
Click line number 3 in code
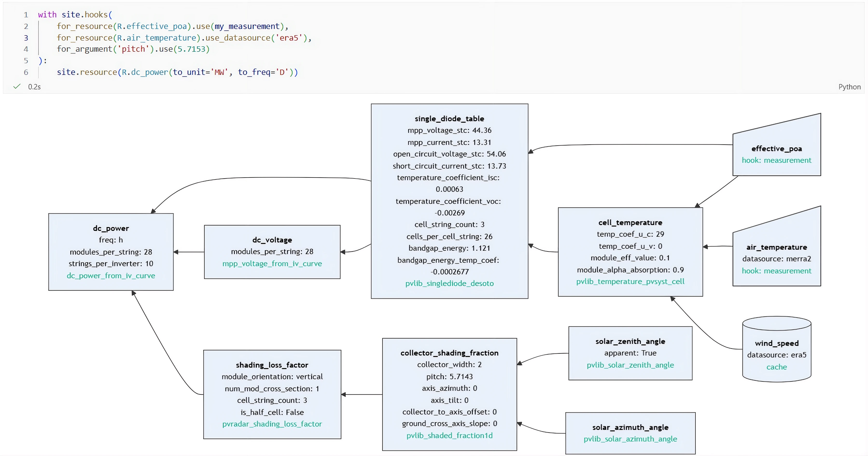(26, 38)
